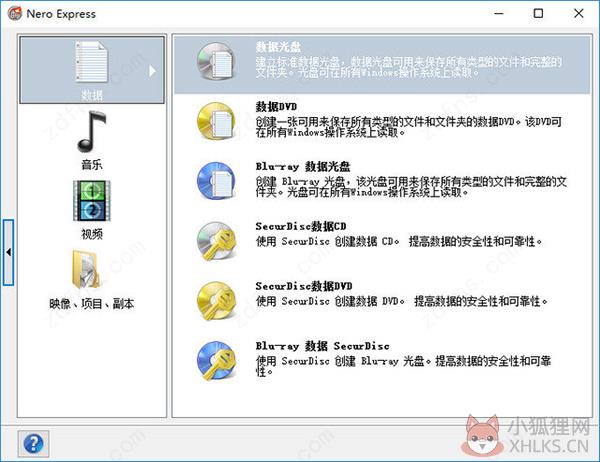Screen dimensions: 600x462
Task: Choose the 视频 film strip icon
Action: (x=91, y=201)
